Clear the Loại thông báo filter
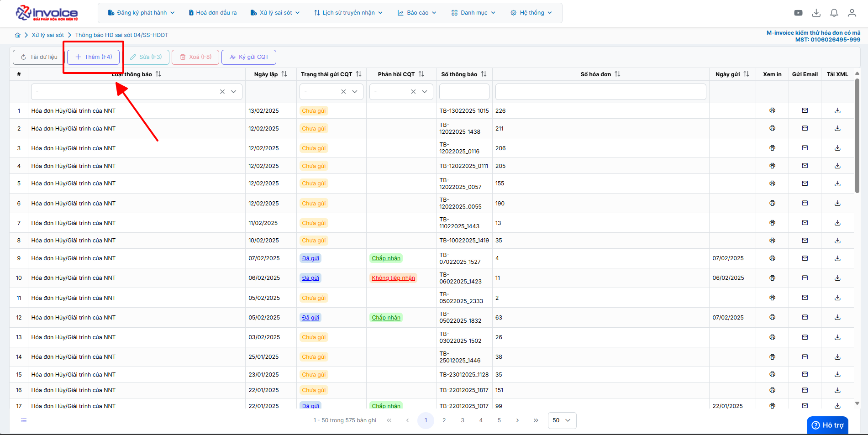The width and height of the screenshot is (868, 435). pos(222,92)
